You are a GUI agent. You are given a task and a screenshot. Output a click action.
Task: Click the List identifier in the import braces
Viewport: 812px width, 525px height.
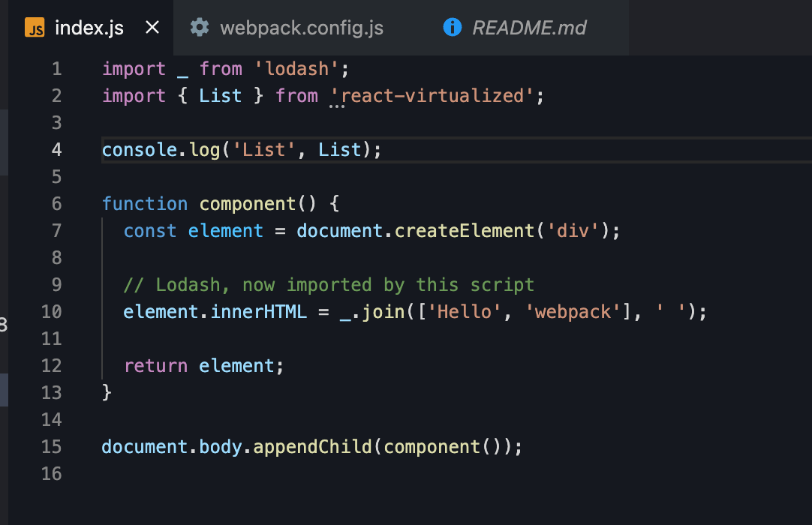pos(220,96)
